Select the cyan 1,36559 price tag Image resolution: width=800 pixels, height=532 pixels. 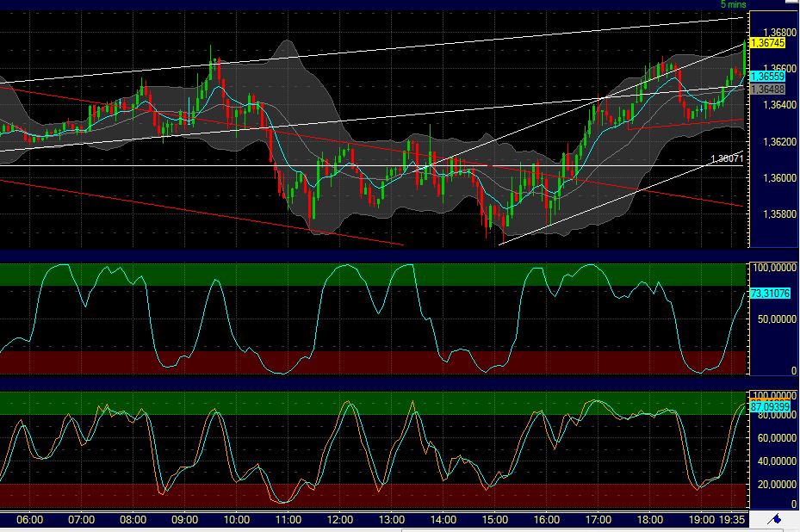pos(767,77)
